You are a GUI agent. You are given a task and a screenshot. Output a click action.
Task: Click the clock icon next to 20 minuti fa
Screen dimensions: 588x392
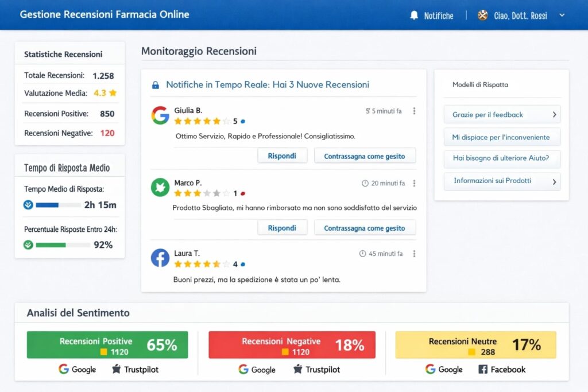point(365,183)
